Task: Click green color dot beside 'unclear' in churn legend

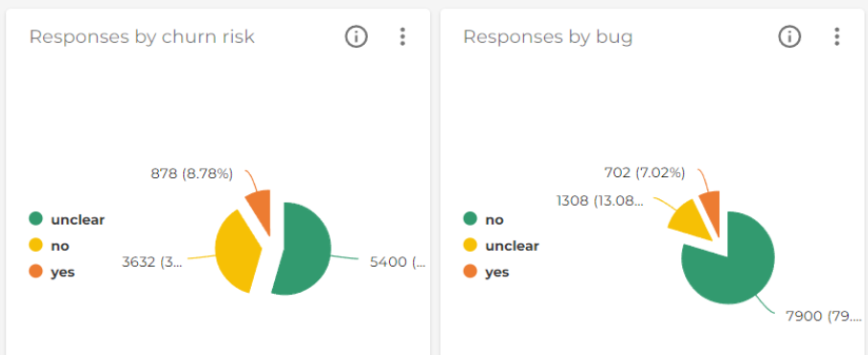Action: tap(36, 219)
